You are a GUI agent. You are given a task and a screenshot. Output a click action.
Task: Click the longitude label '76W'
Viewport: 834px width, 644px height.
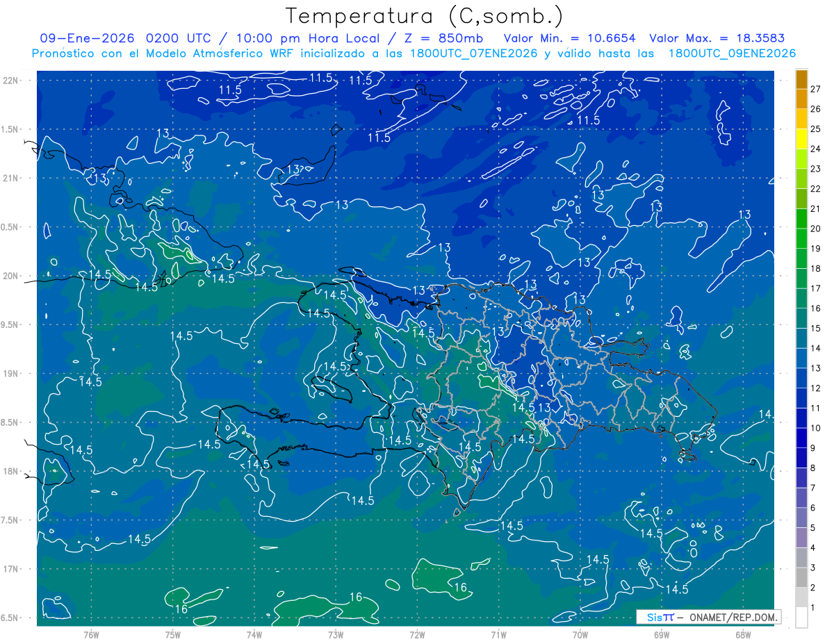tap(91, 634)
